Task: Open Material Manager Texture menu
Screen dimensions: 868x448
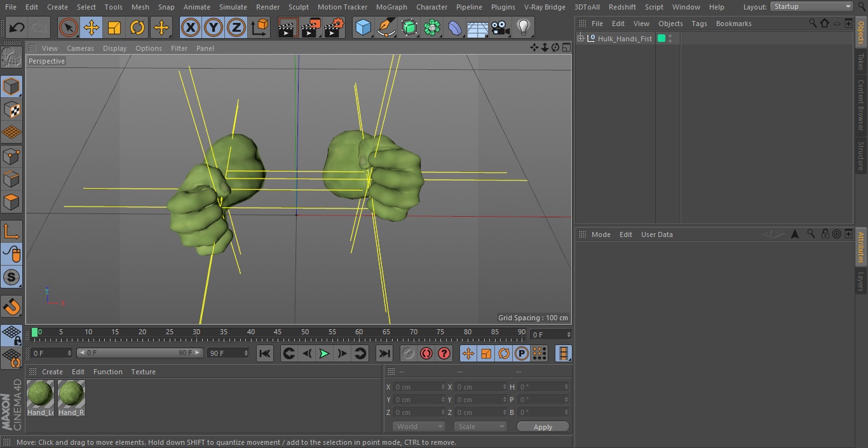Action: click(x=143, y=372)
